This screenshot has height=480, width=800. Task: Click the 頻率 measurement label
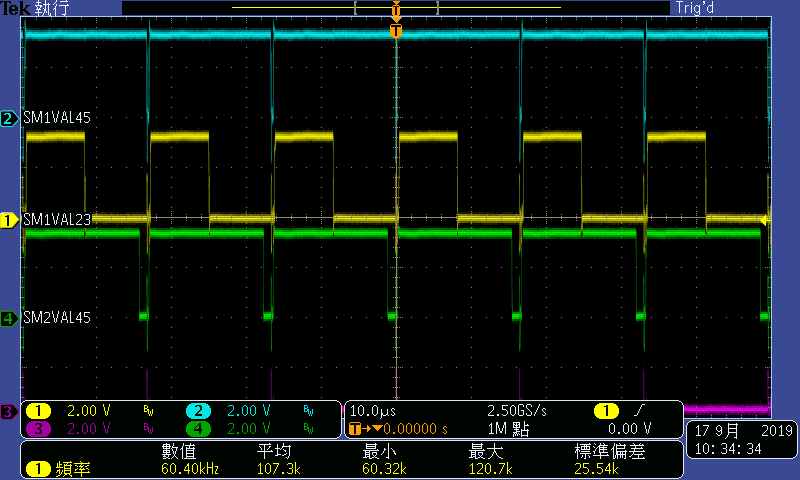click(x=73, y=468)
